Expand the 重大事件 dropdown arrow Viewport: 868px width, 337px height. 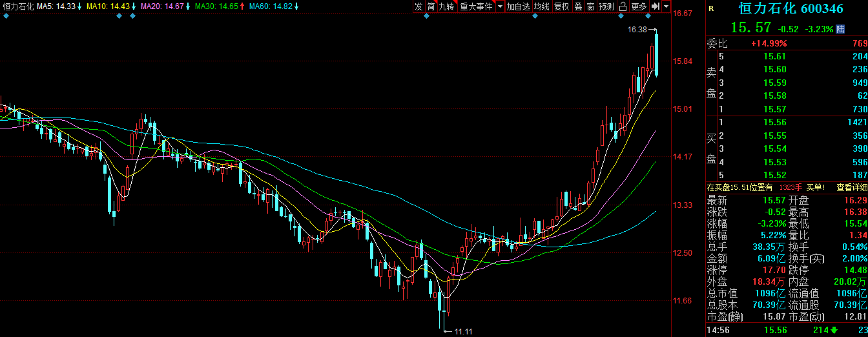click(499, 6)
